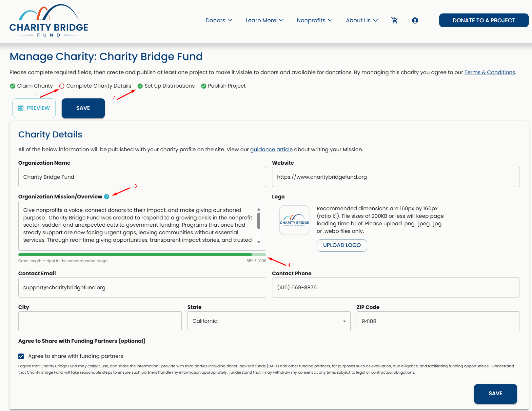Expand the Donors menu
The height and width of the screenshot is (411, 532).
[219, 20]
